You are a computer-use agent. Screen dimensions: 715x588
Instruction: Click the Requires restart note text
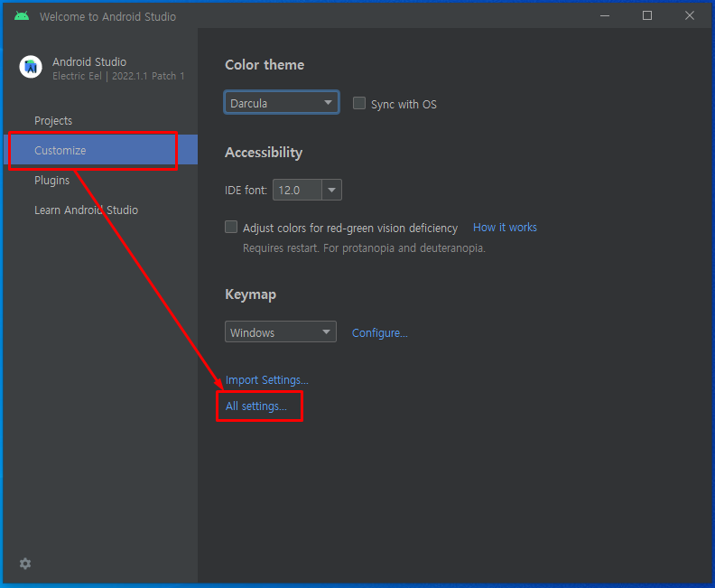pyautogui.click(x=364, y=248)
